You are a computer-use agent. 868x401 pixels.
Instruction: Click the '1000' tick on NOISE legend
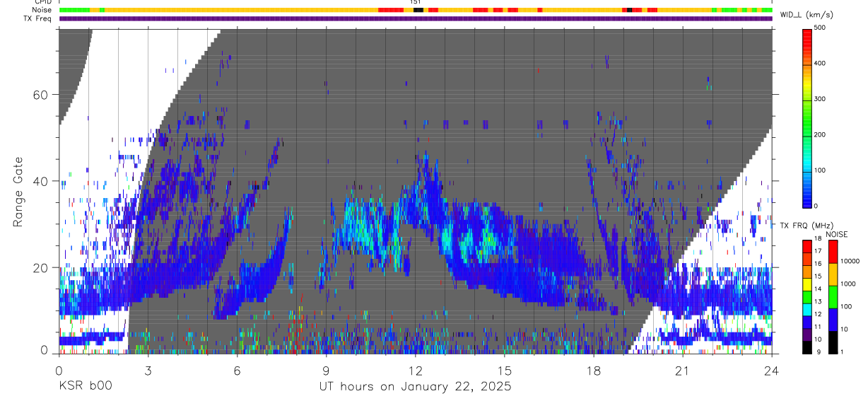coord(849,284)
